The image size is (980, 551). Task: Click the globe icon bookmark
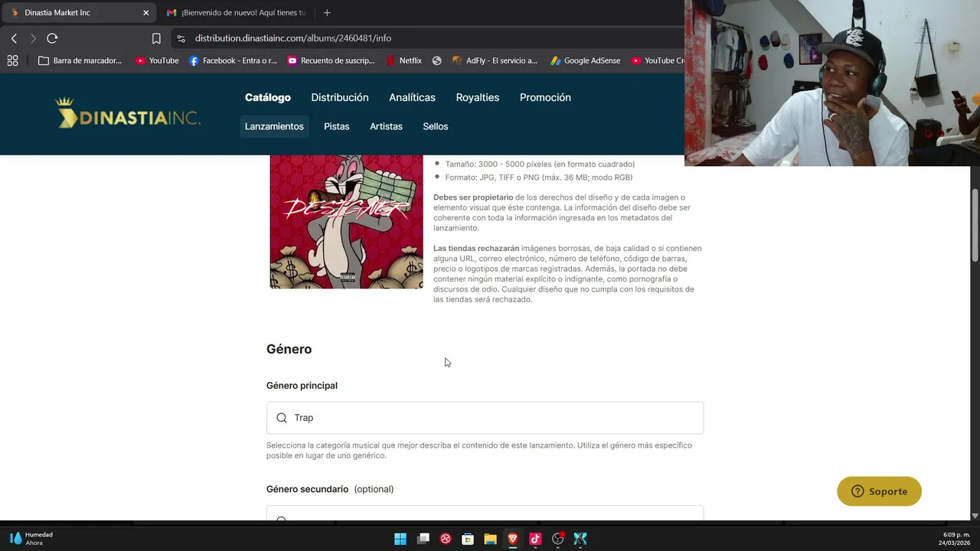tap(436, 60)
